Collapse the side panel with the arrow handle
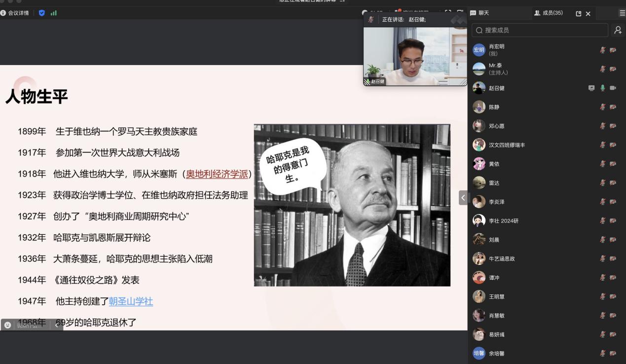626x364 pixels. click(463, 198)
